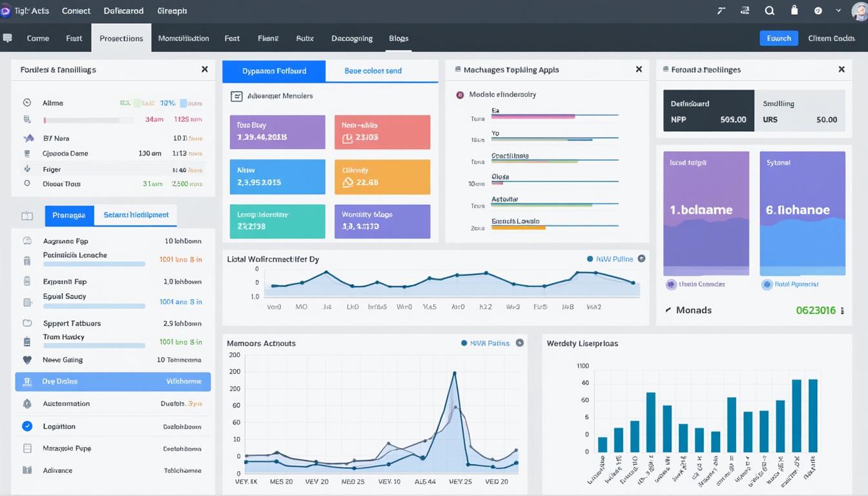Click the blue Eaurch button
This screenshot has width=868, height=496.
779,38
